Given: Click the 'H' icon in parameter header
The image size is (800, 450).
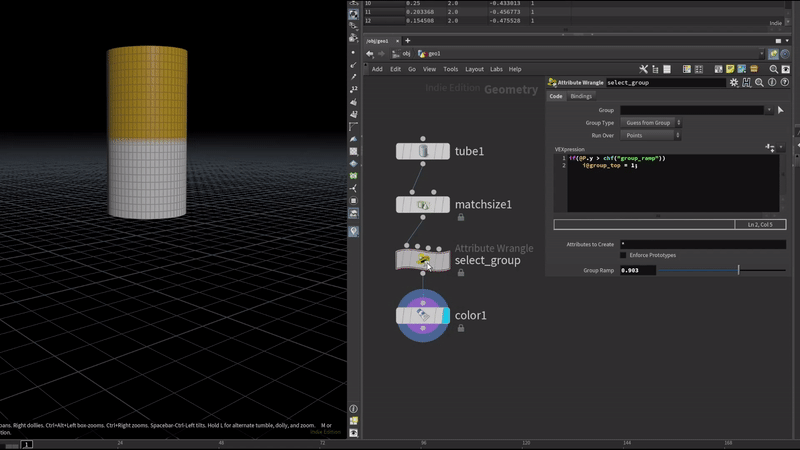Looking at the screenshot, I should point(746,82).
